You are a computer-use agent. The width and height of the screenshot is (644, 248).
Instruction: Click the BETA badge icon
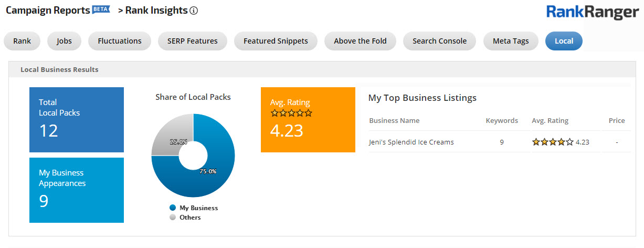(x=101, y=9)
